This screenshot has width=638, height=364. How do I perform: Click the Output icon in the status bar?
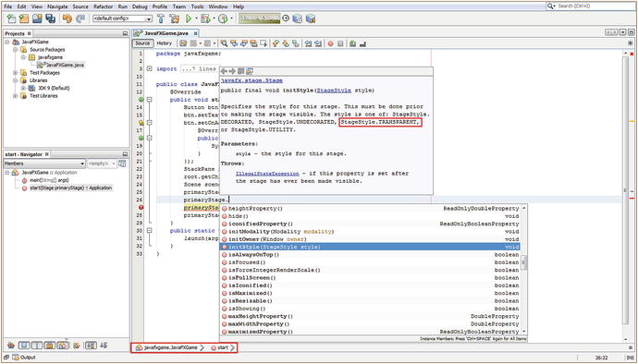(x=16, y=358)
